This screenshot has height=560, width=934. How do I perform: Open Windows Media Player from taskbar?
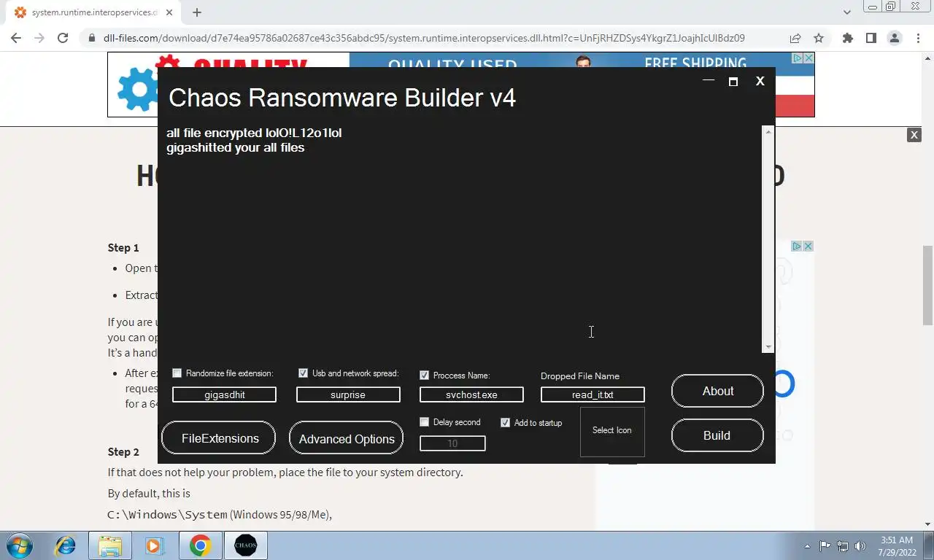[x=154, y=545]
